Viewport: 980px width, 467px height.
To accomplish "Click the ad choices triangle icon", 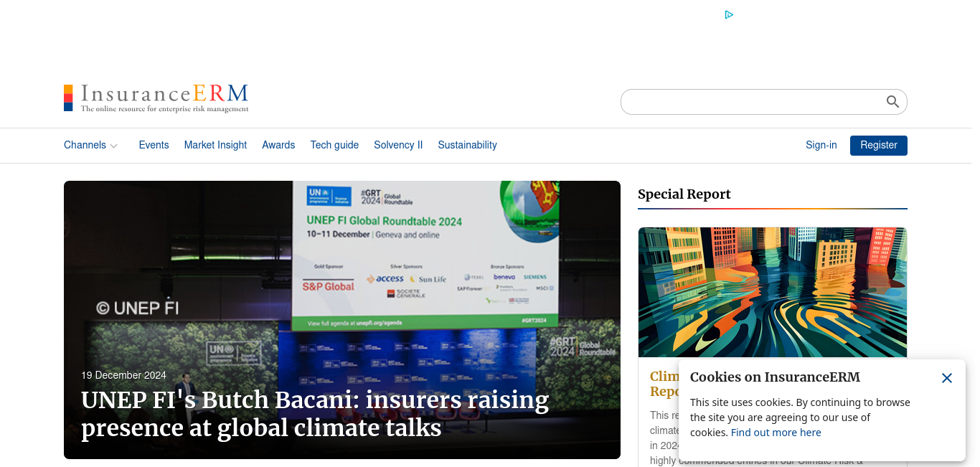I will [x=729, y=14].
